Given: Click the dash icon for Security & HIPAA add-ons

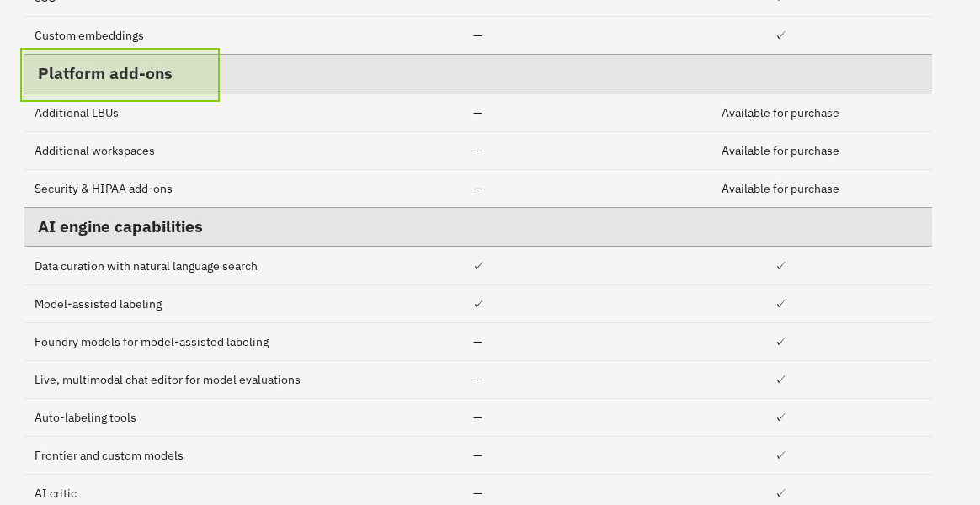Looking at the screenshot, I should click(x=477, y=189).
